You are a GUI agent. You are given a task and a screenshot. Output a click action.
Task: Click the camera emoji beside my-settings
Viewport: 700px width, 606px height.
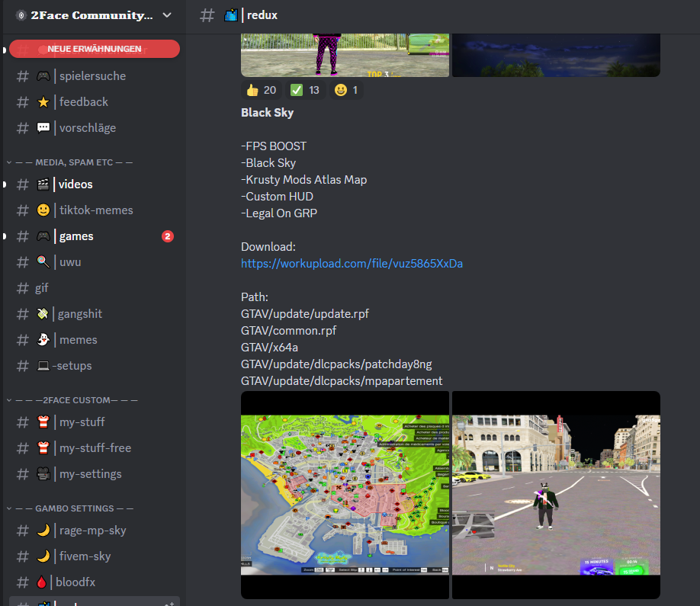[43, 474]
